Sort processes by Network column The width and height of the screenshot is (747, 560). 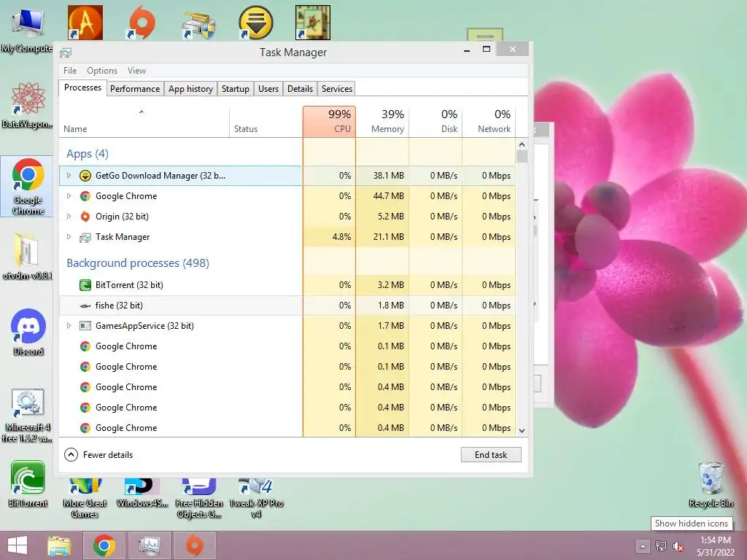(x=489, y=122)
